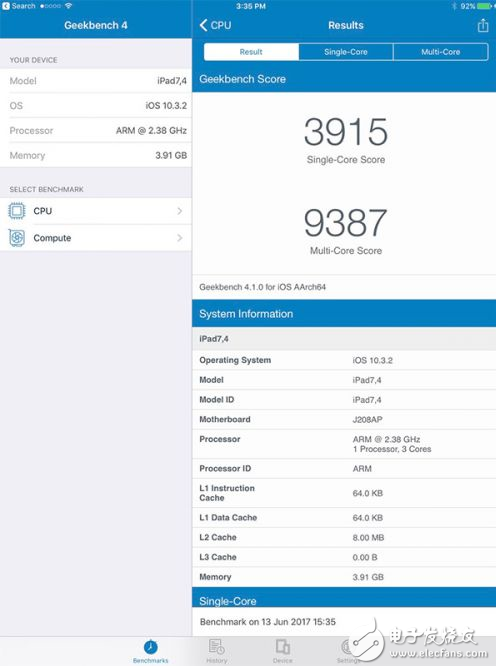Image resolution: width=496 pixels, height=670 pixels.
Task: Return to Search app via status bar
Action: (x=19, y=6)
